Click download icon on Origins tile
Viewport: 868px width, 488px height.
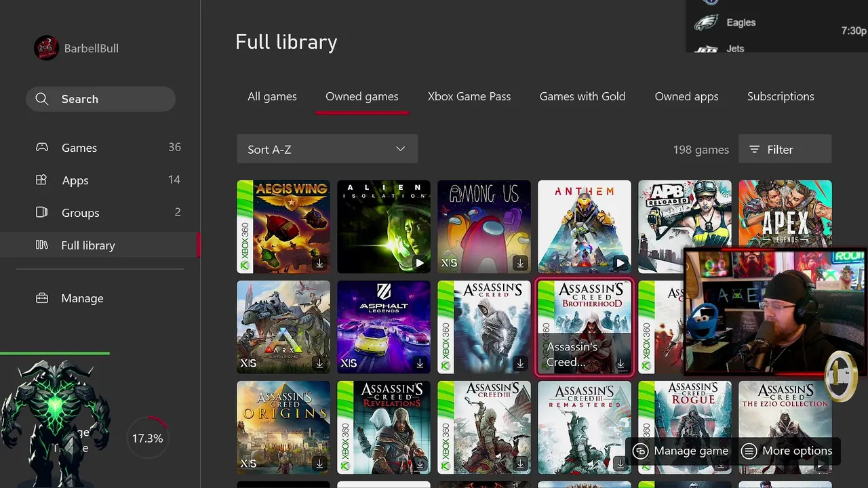coord(319,464)
